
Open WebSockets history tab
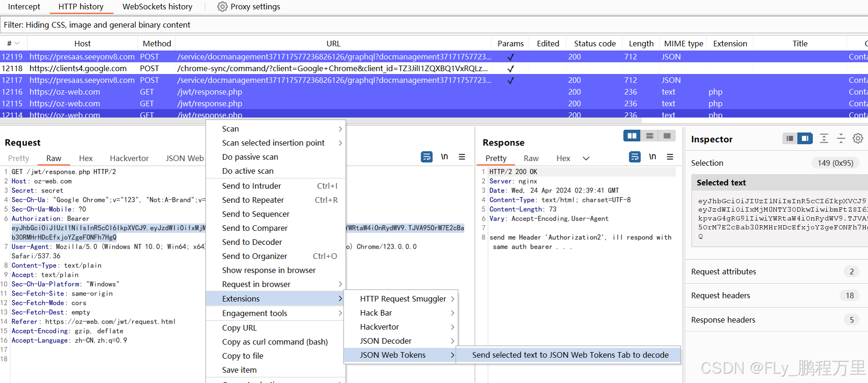point(157,7)
